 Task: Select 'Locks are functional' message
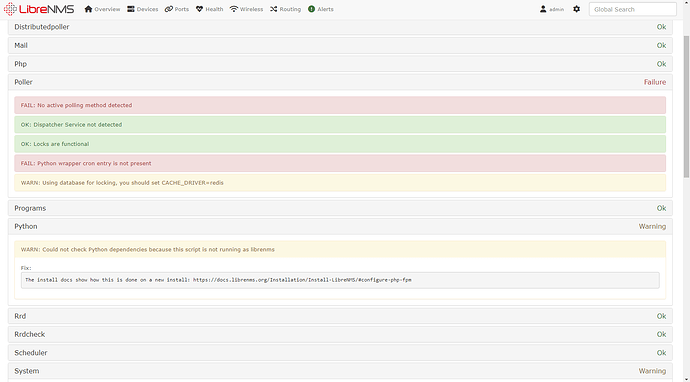coord(340,144)
